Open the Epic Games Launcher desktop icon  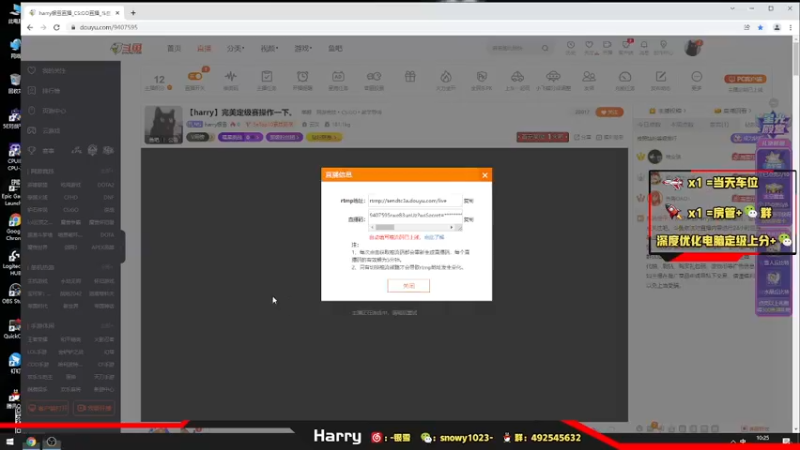11,191
